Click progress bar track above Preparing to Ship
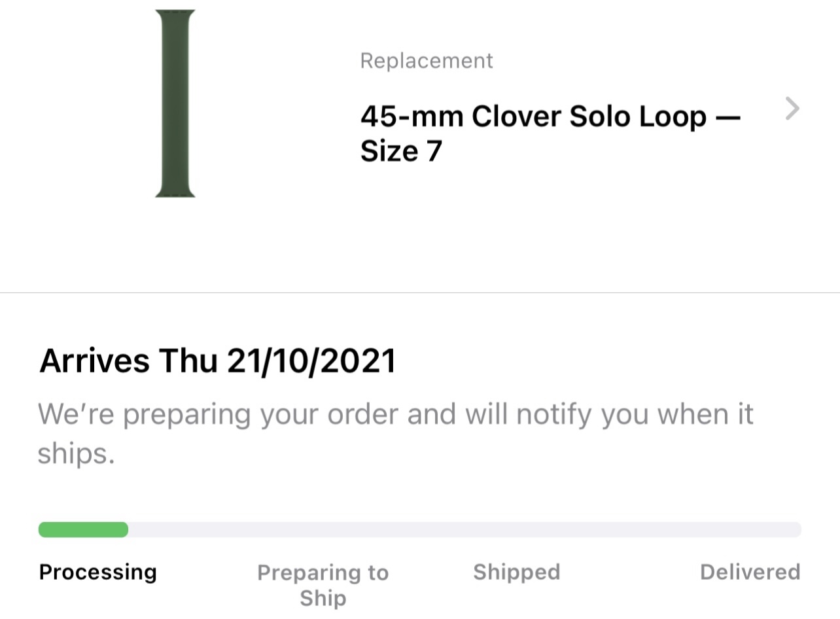Image resolution: width=840 pixels, height=619 pixels. click(323, 529)
